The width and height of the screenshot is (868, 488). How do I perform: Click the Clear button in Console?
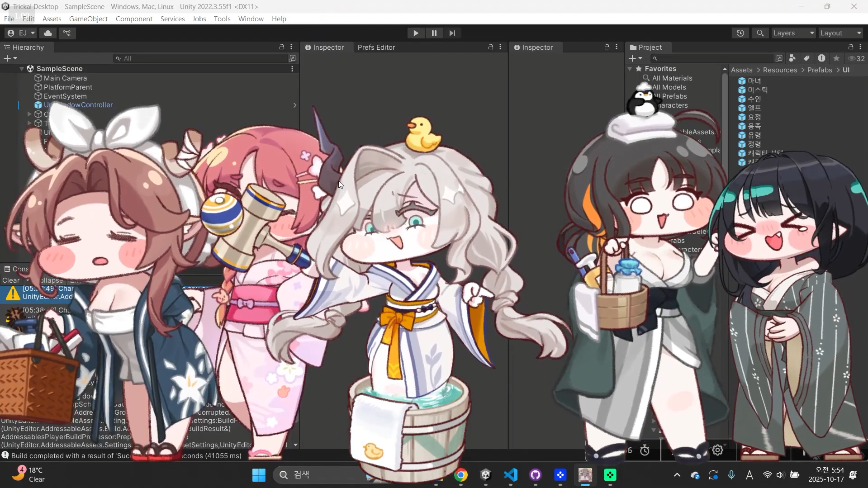click(x=11, y=280)
